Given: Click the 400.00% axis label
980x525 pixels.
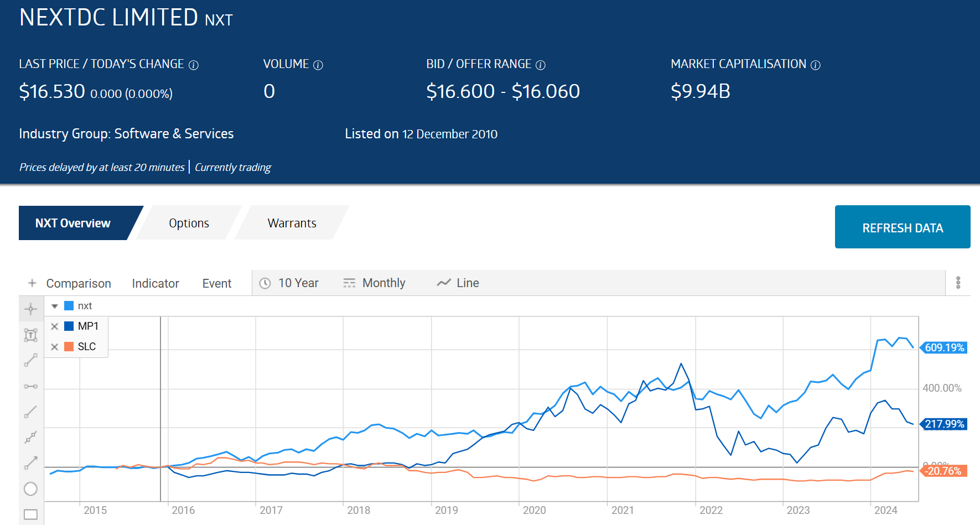Looking at the screenshot, I should pyautogui.click(x=942, y=388).
